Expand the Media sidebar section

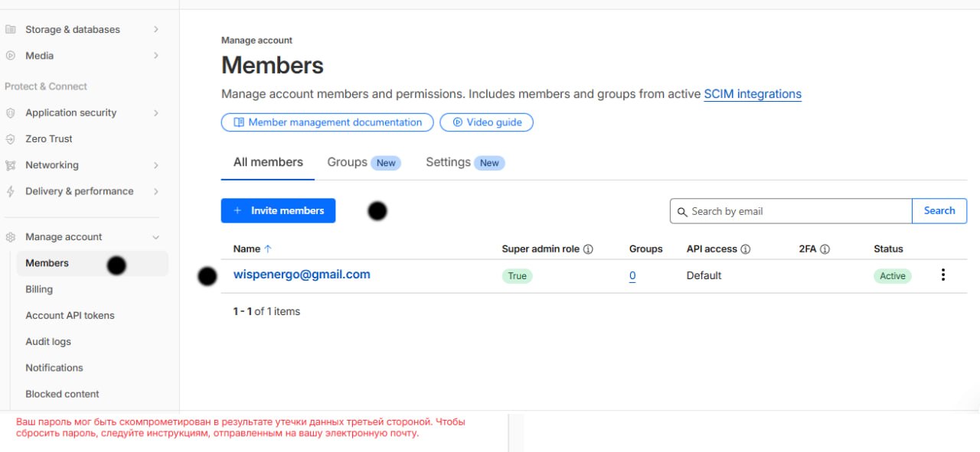tap(156, 56)
